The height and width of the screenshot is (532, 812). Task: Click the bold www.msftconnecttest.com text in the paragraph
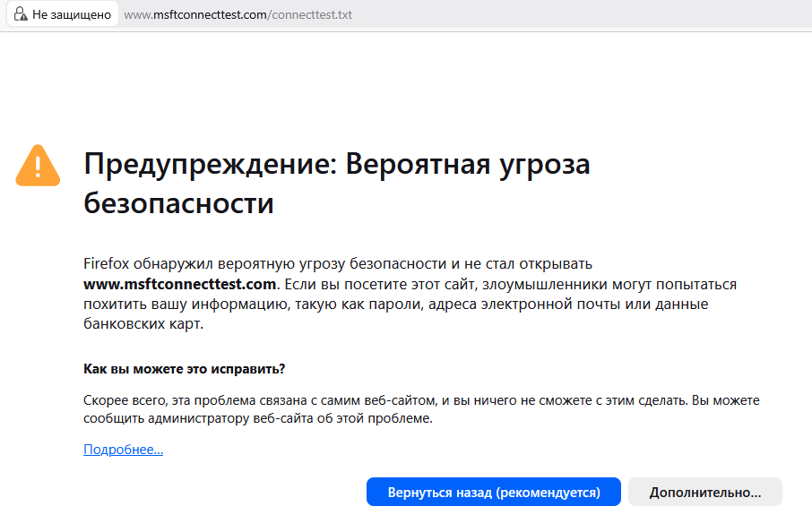pos(179,284)
